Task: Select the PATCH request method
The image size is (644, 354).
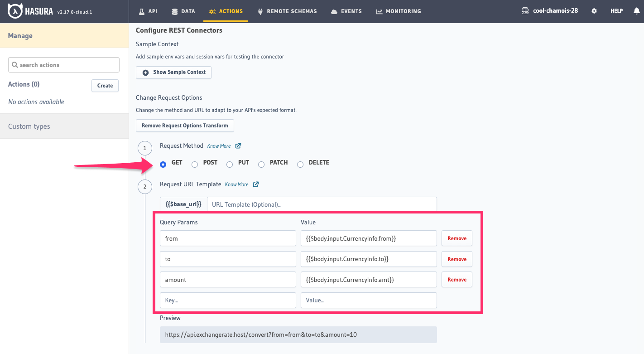Action: pos(261,164)
